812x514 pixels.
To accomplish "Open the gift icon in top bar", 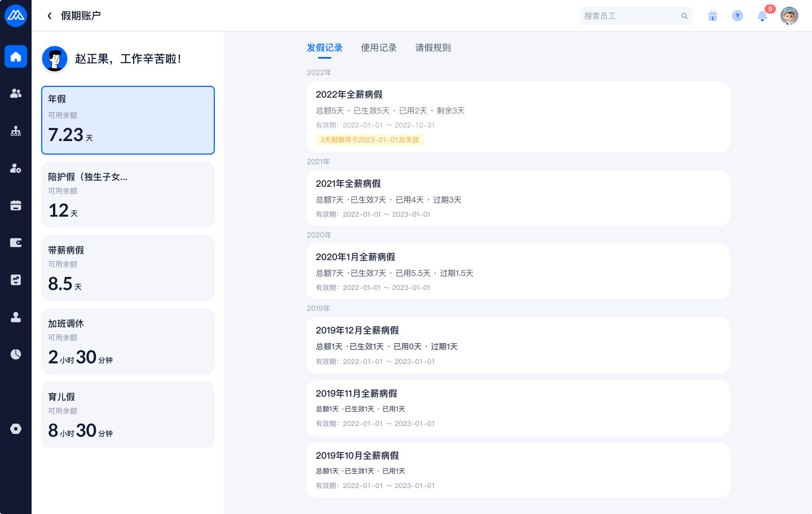I will pos(713,16).
